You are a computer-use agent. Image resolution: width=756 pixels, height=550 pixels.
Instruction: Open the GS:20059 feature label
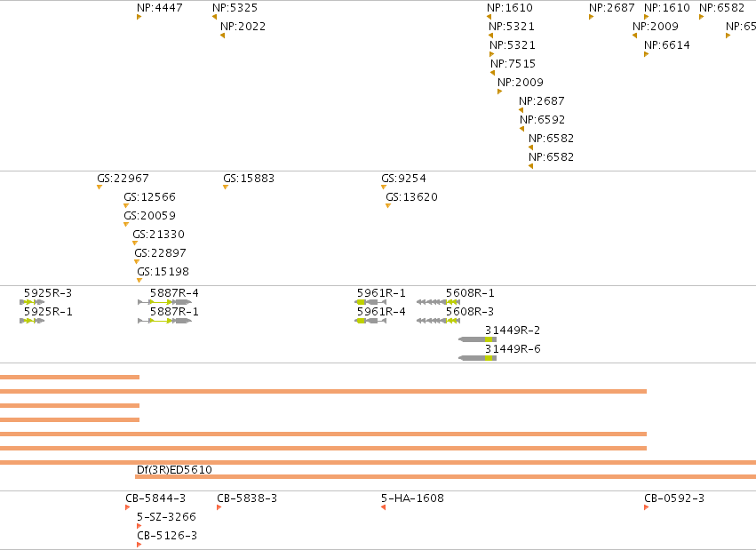149,216
